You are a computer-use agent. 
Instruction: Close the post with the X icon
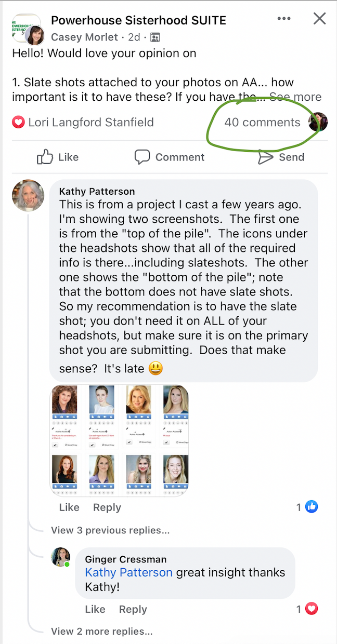(319, 19)
